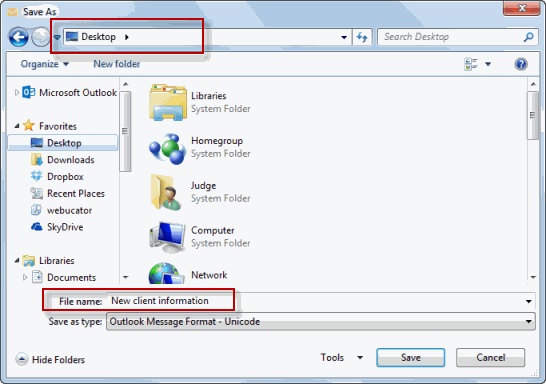
Task: Click the Back navigation arrow
Action: [x=18, y=37]
